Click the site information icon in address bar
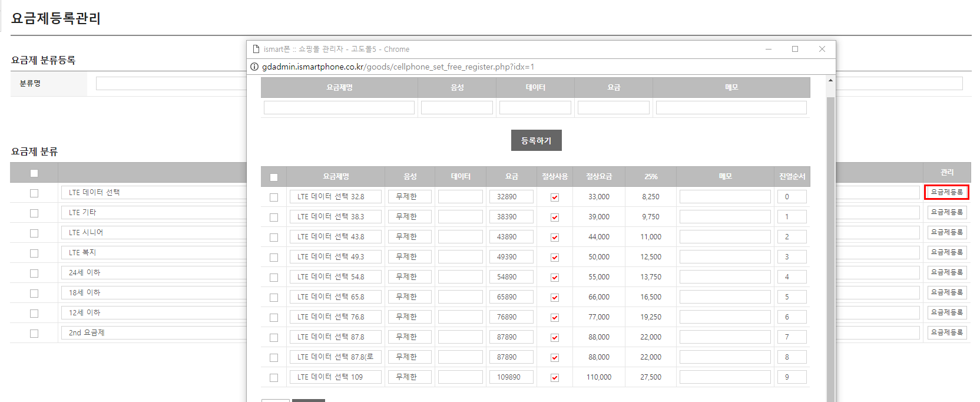 click(x=254, y=67)
